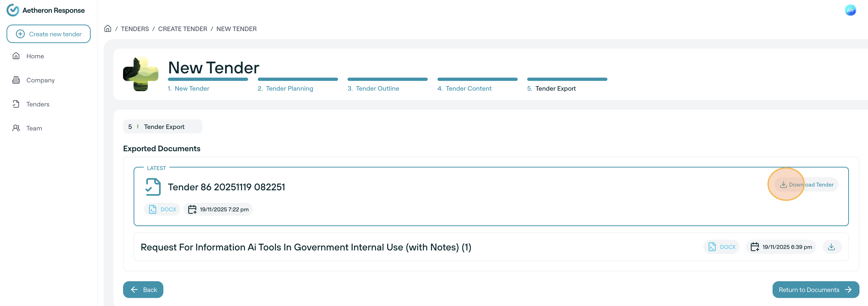Go to step 1 New Tender
The height and width of the screenshot is (306, 868).
[192, 88]
